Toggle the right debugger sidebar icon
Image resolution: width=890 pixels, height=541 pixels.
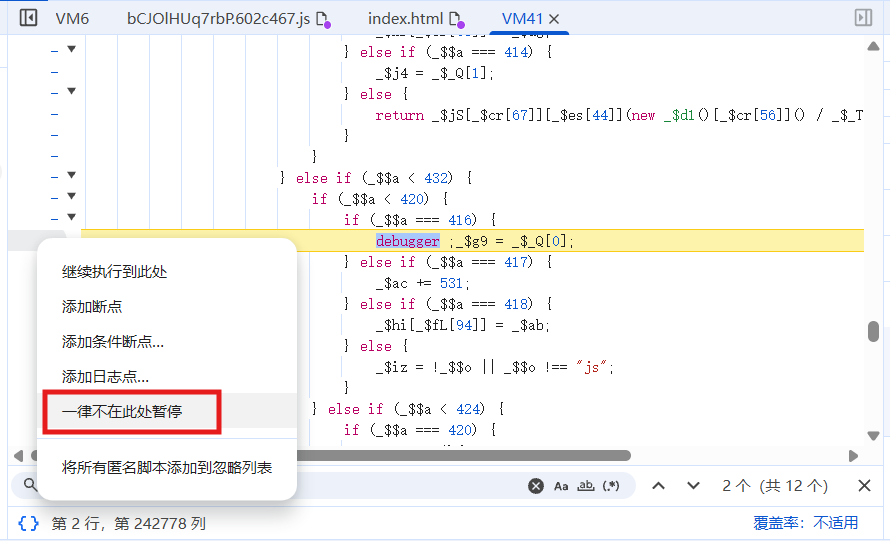[863, 18]
